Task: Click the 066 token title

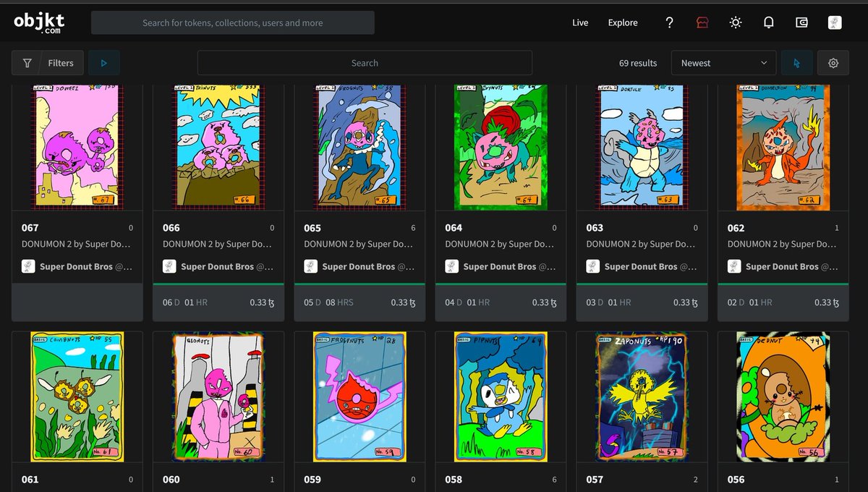Action: click(171, 228)
